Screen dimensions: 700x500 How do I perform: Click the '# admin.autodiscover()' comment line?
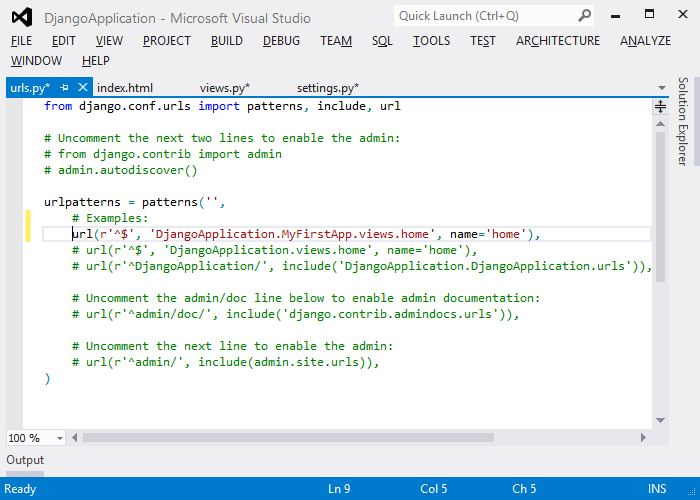tap(121, 170)
